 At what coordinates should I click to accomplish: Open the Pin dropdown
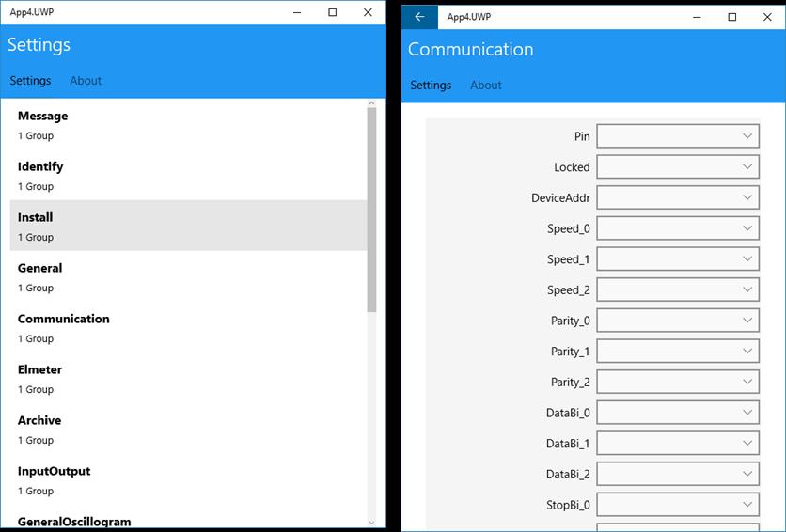pyautogui.click(x=678, y=136)
